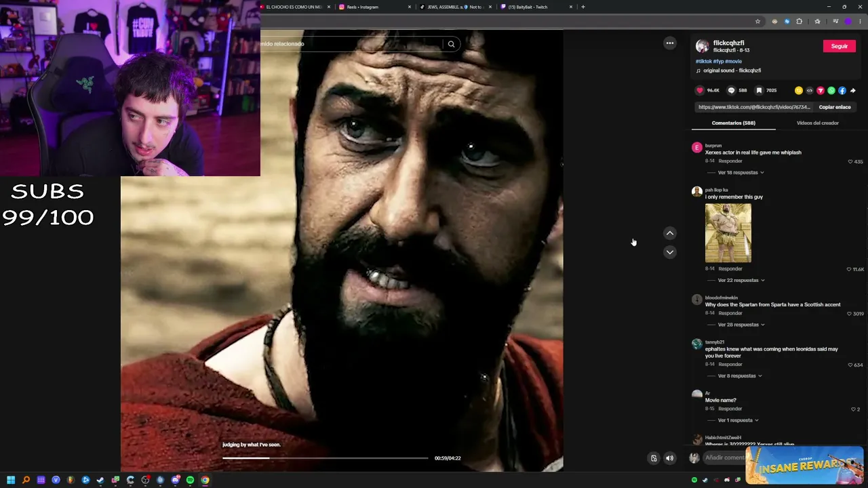Go to the next video with down arrow
Screen dimensions: 868x488
670,252
